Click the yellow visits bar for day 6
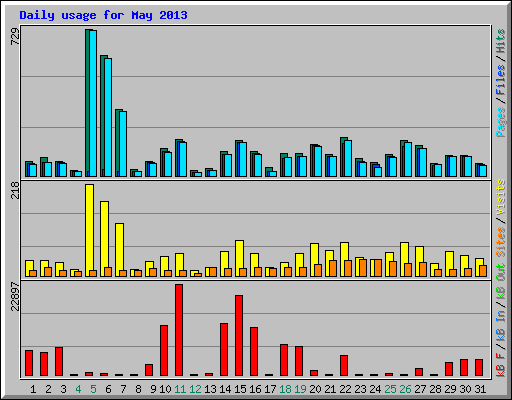The height and width of the screenshot is (400, 512). pos(104,239)
